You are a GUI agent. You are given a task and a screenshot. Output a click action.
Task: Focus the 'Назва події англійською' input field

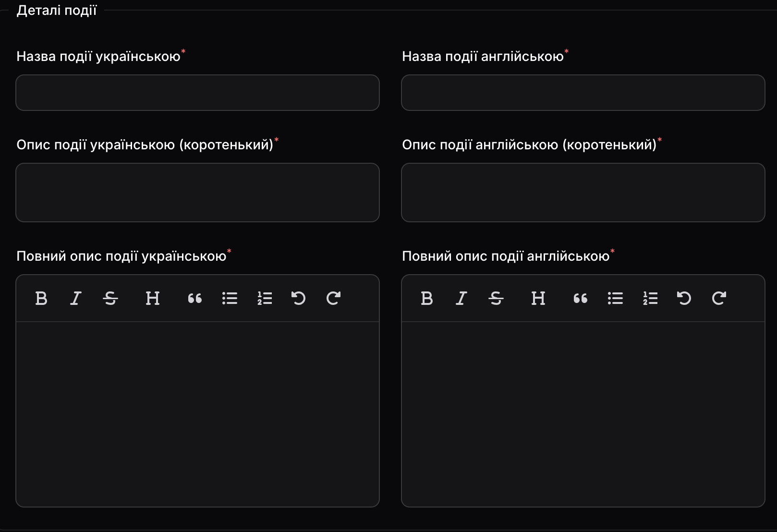(583, 93)
